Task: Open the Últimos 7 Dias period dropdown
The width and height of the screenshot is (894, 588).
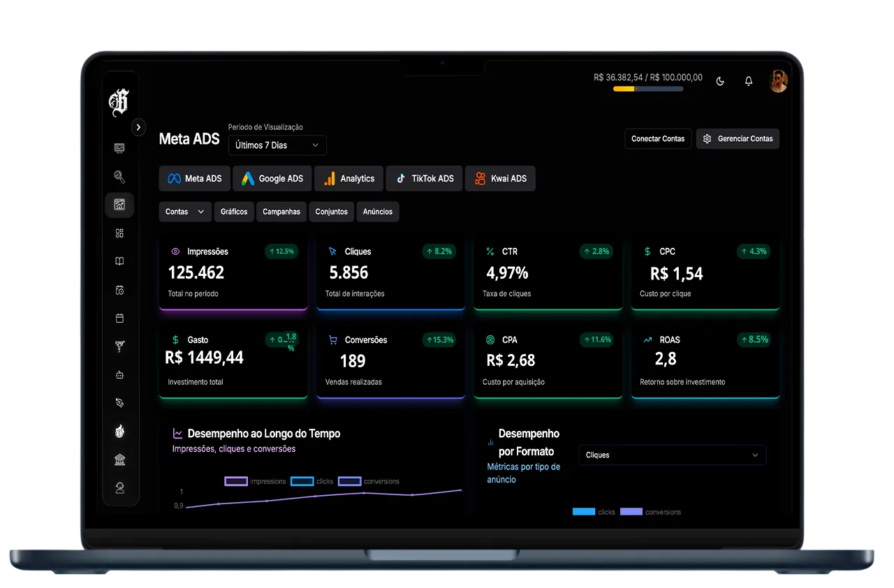Action: 277,145
